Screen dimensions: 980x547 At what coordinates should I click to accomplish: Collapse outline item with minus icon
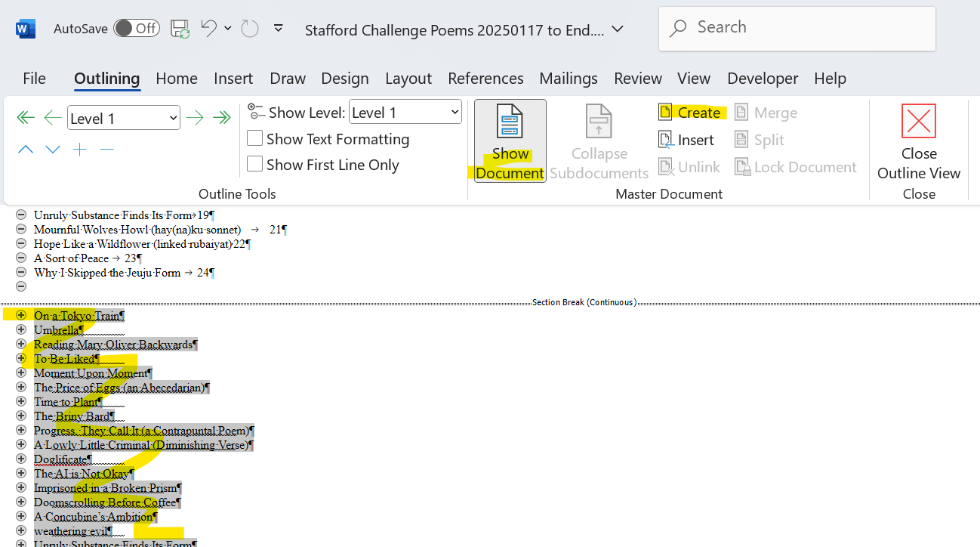pos(106,149)
